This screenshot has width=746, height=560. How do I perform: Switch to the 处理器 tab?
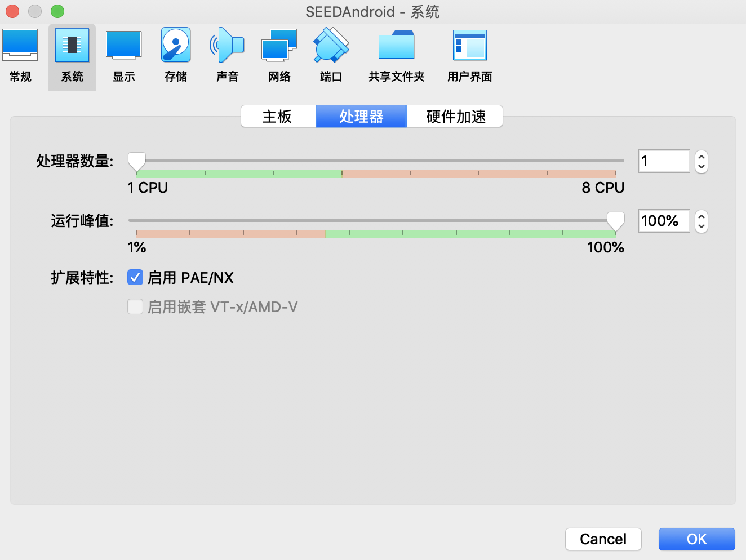tap(361, 117)
